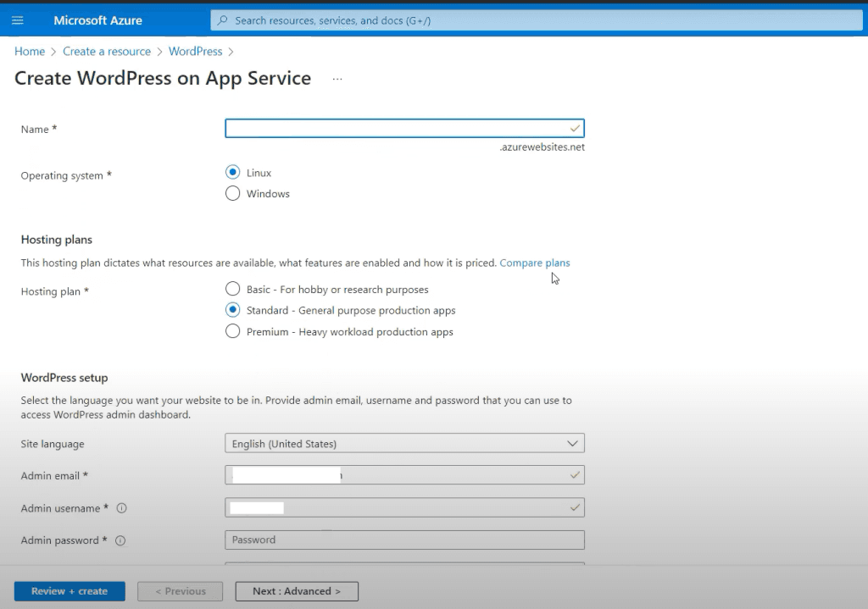Open the Azure portal hamburger menu
Screen dimensions: 868x609
[18, 20]
